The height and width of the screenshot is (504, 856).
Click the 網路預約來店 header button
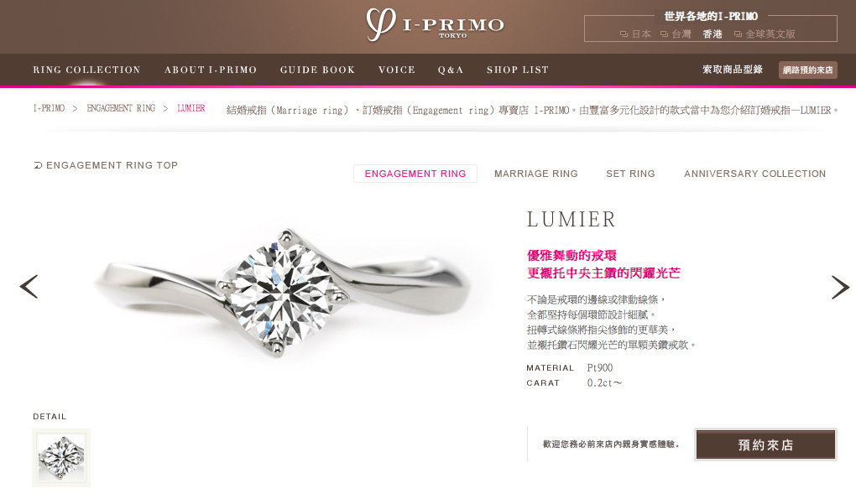808,70
